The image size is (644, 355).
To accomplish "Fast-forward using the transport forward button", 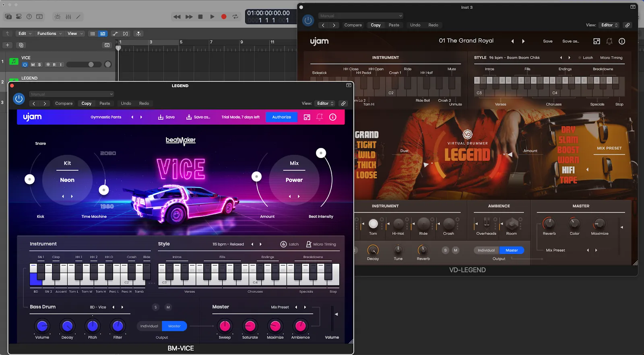I will pos(189,16).
